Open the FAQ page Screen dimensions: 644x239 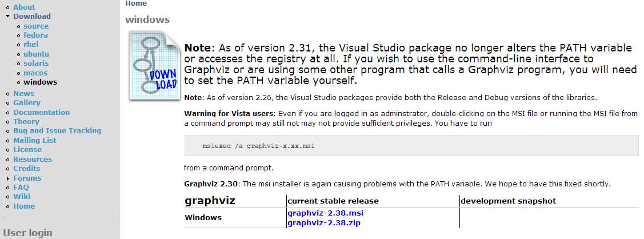click(x=21, y=188)
